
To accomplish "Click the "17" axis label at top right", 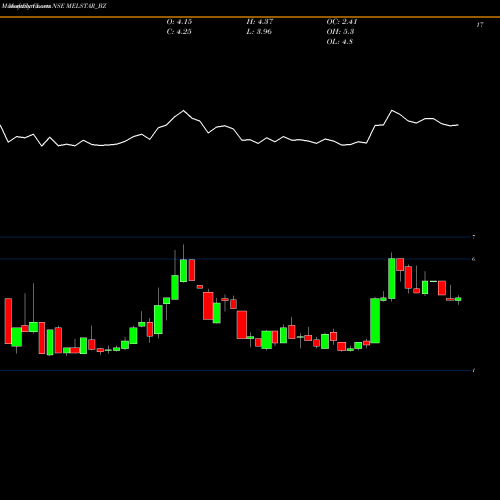I will [480, 25].
